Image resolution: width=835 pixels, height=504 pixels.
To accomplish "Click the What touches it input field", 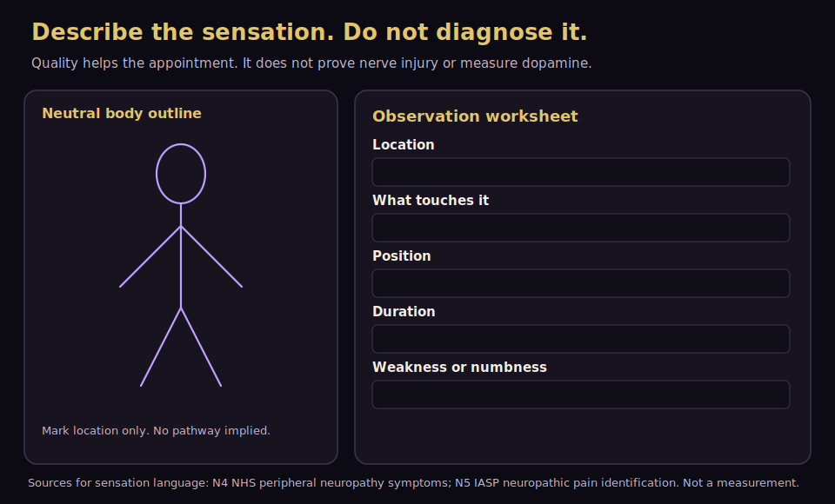I will 580,228.
